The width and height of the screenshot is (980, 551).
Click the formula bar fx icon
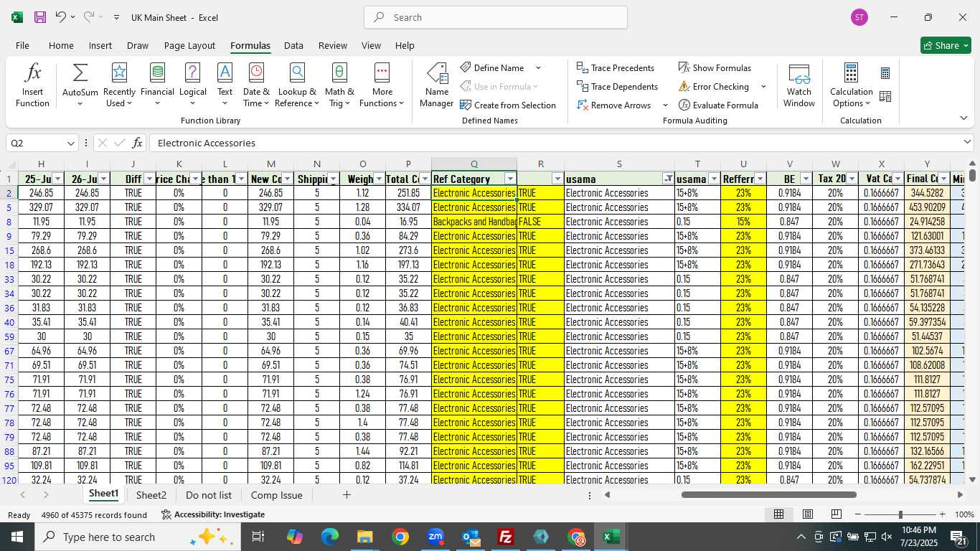coord(138,143)
